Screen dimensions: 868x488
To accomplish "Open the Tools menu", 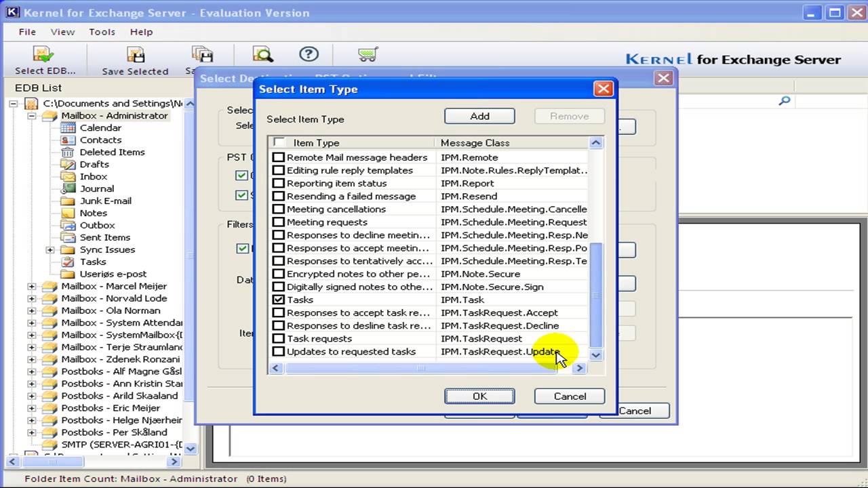I will coord(102,32).
